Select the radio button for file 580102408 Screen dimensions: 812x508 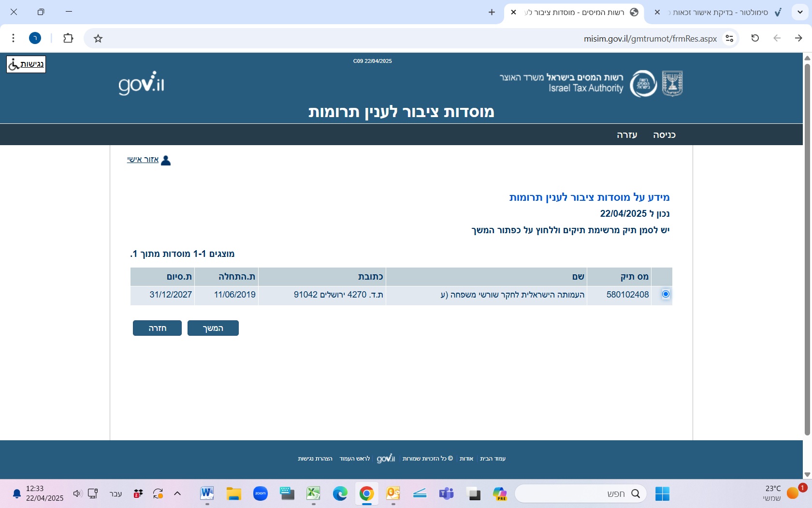[666, 294]
